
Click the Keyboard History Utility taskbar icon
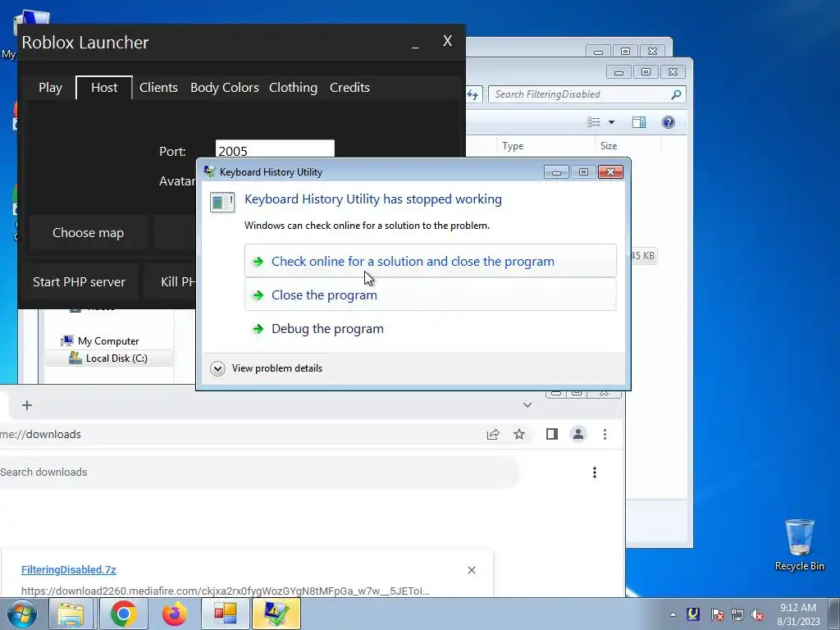[276, 614]
